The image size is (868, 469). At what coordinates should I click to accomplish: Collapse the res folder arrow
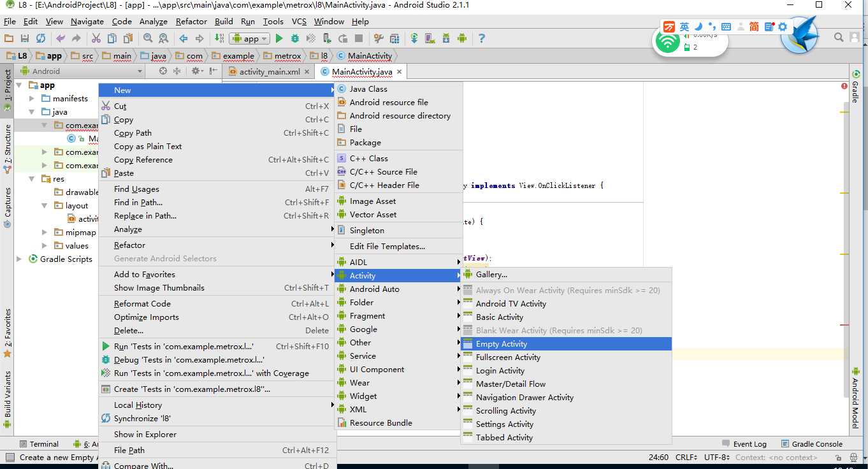click(x=32, y=179)
